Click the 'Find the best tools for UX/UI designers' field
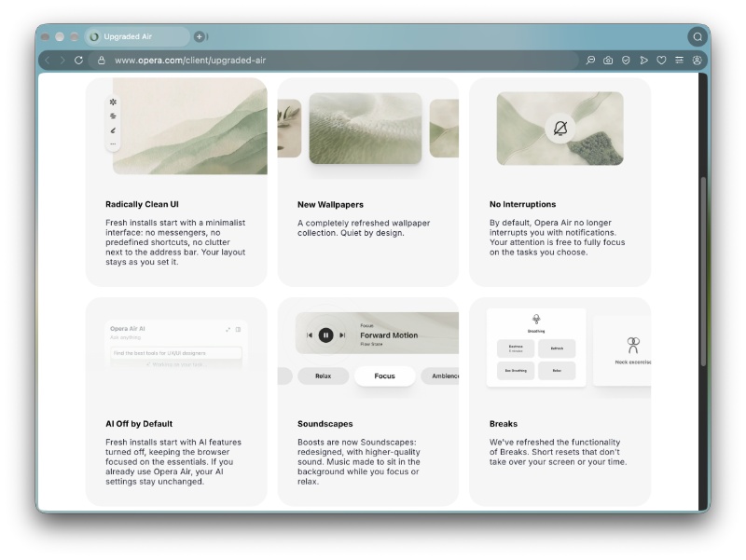Screen dimensions: 746x560 coord(176,353)
